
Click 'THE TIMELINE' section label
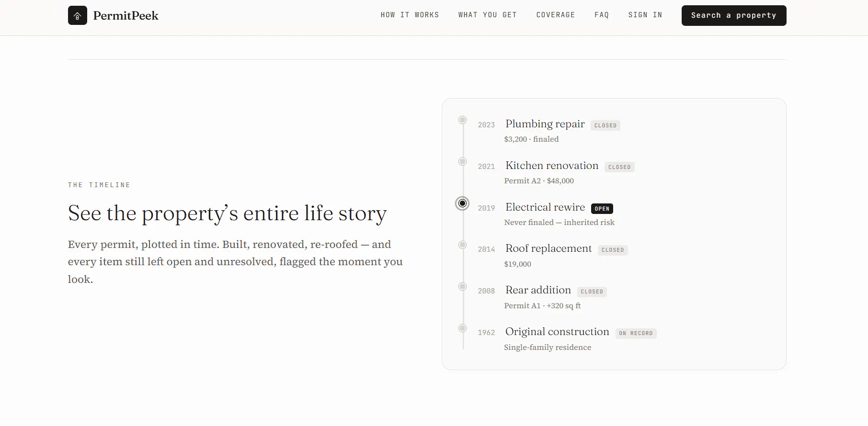pyautogui.click(x=99, y=185)
